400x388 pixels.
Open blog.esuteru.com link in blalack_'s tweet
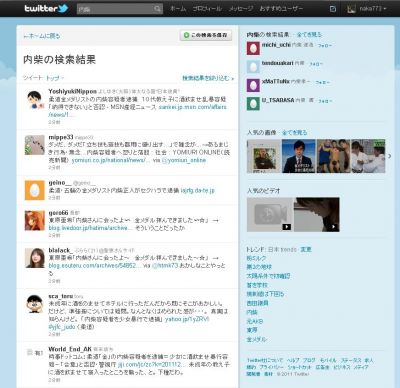point(95,266)
